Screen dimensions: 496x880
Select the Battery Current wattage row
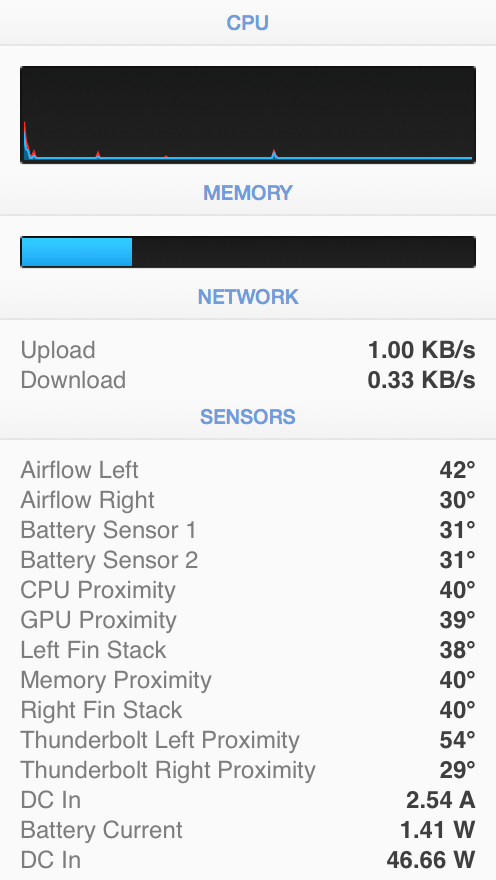248,829
